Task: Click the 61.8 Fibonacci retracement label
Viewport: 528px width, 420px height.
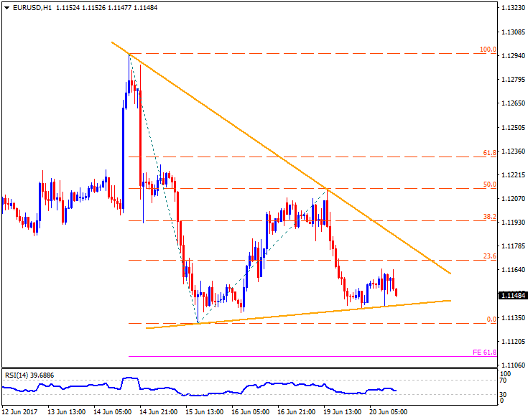Action: click(490, 153)
